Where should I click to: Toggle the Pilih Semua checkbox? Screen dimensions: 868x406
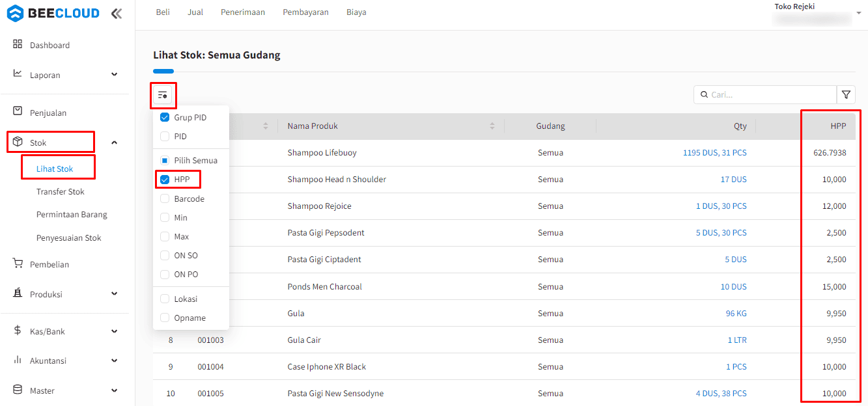point(165,161)
